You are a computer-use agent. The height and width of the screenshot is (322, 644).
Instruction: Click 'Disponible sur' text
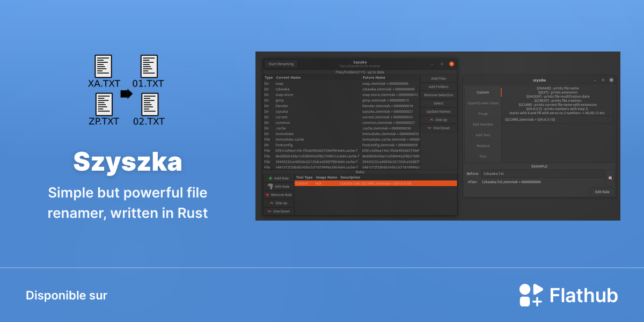tap(67, 295)
